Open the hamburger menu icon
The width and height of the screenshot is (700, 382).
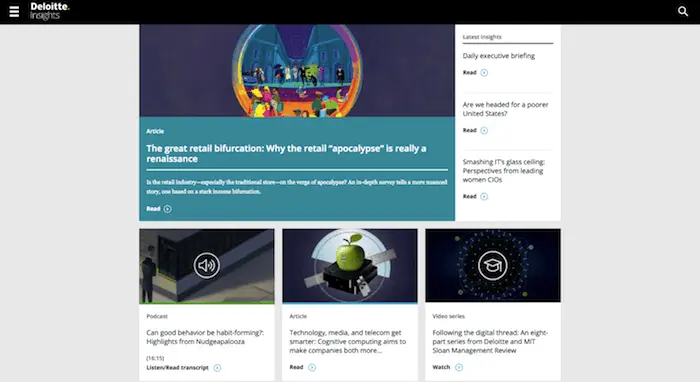coord(14,11)
